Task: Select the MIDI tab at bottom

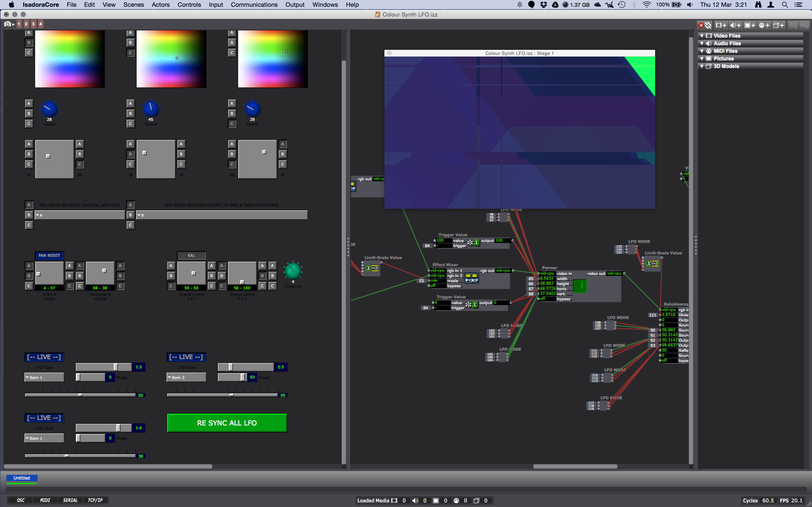Action: (x=45, y=500)
